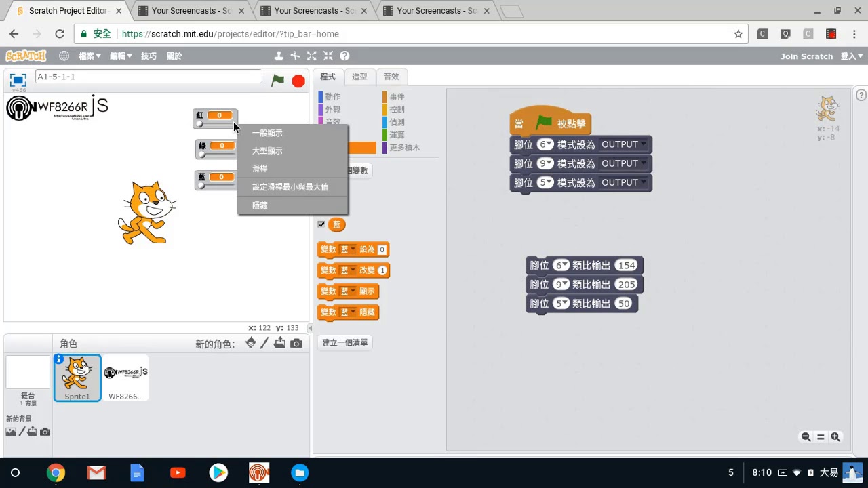Choose sprite from library icon

[x=251, y=343]
